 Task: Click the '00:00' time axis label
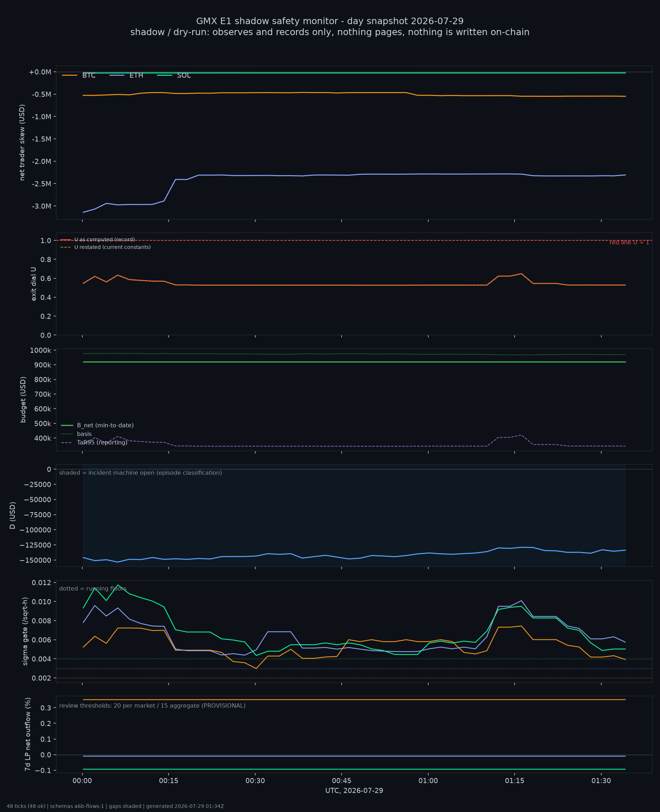83,781
